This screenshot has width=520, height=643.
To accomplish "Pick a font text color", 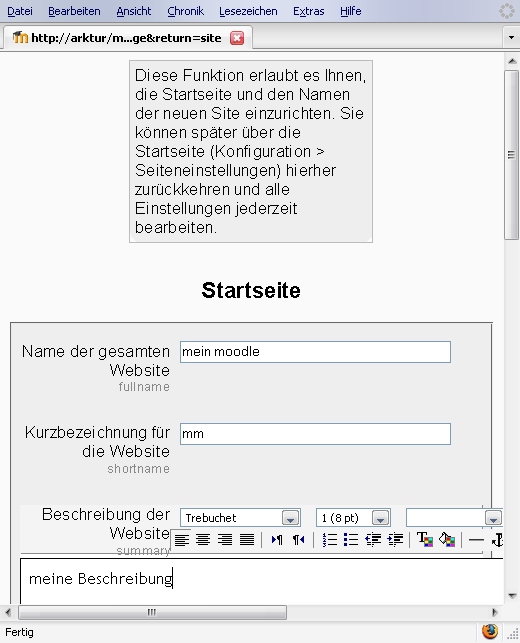I will [425, 540].
